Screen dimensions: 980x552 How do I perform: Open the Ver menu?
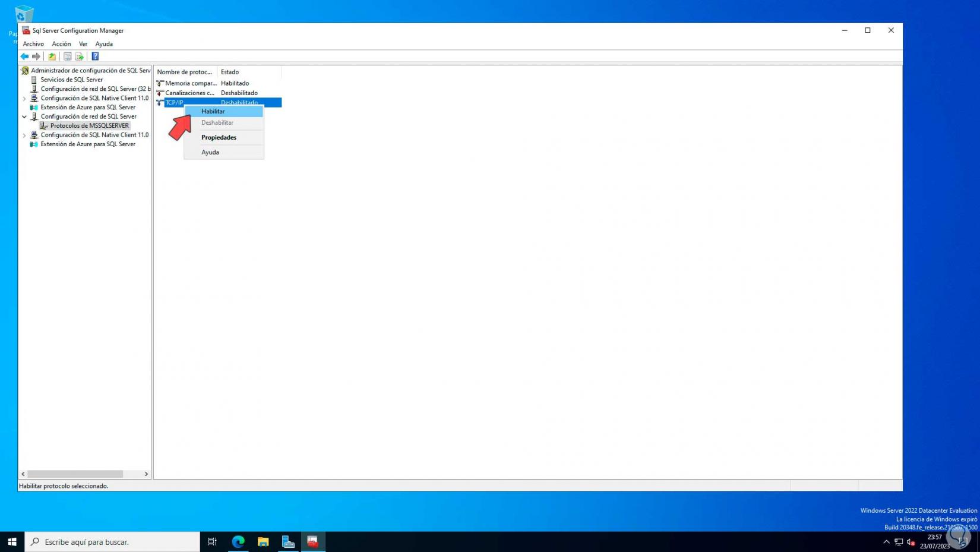[x=83, y=44]
